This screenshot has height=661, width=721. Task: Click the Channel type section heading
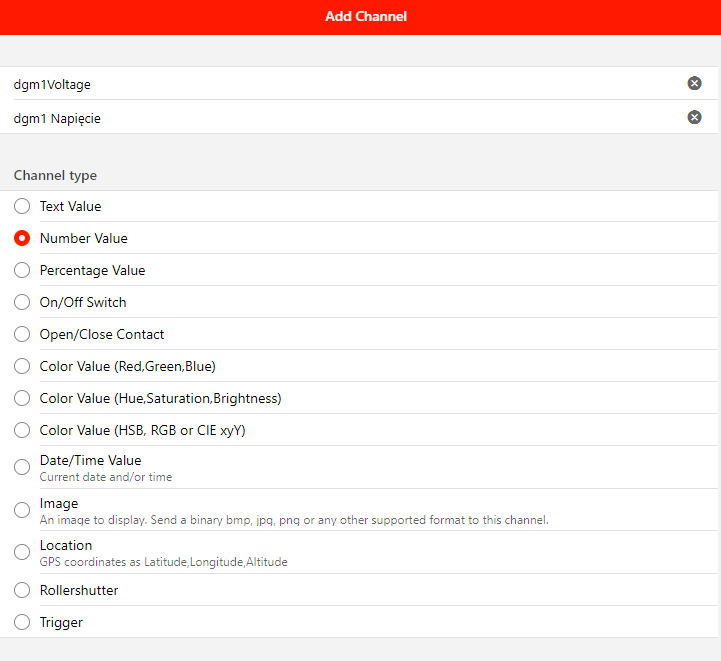pos(55,176)
